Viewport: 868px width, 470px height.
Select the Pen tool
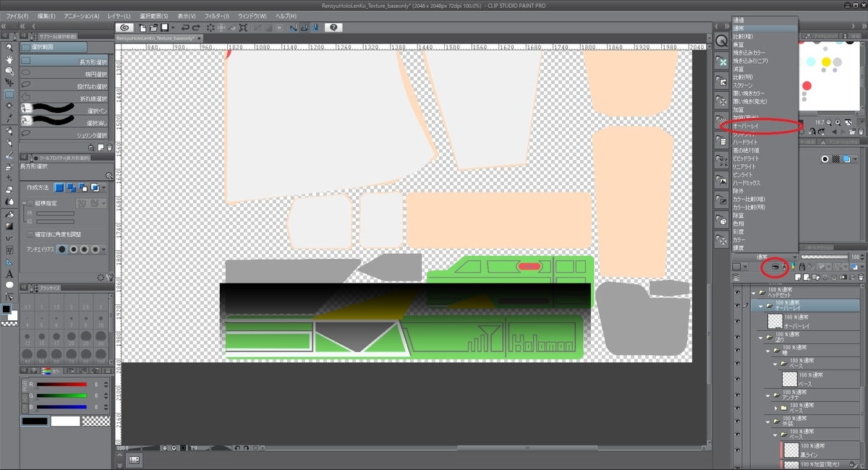point(9,131)
